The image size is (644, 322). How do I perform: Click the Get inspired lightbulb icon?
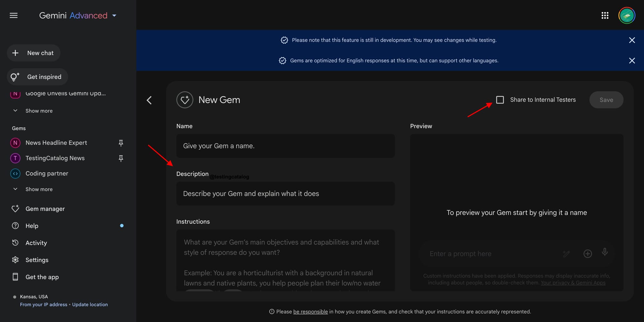coord(15,77)
